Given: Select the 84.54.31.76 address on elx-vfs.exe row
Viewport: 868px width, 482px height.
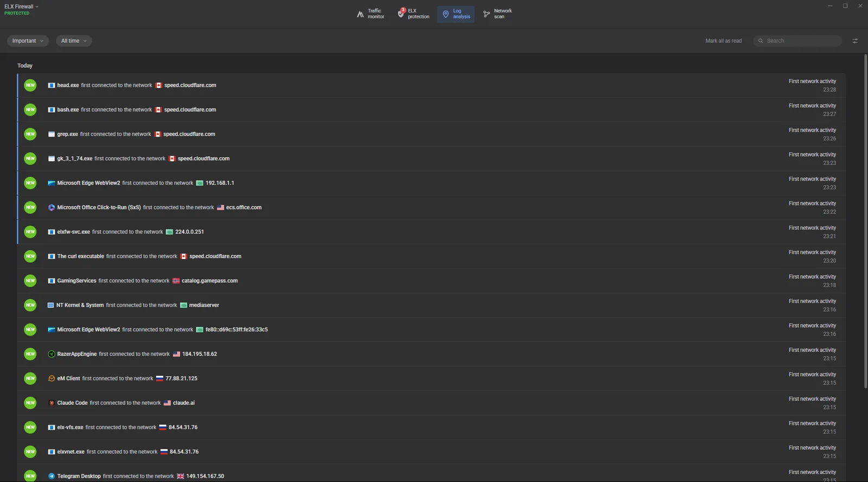Looking at the screenshot, I should tap(183, 427).
